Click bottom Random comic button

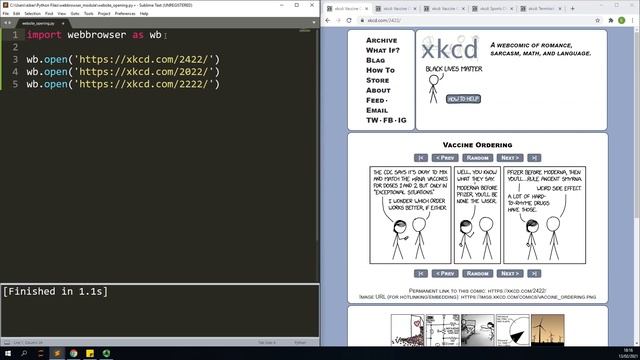point(478,273)
